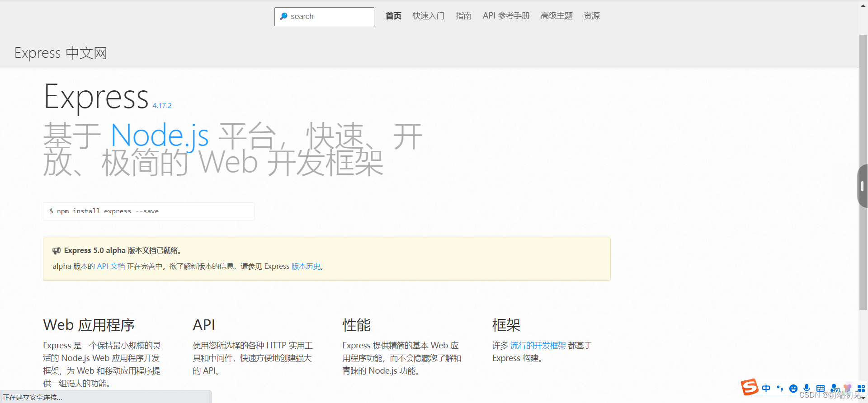Viewport: 868px width, 403px height.
Task: Open the 资源 menu
Action: click(591, 16)
